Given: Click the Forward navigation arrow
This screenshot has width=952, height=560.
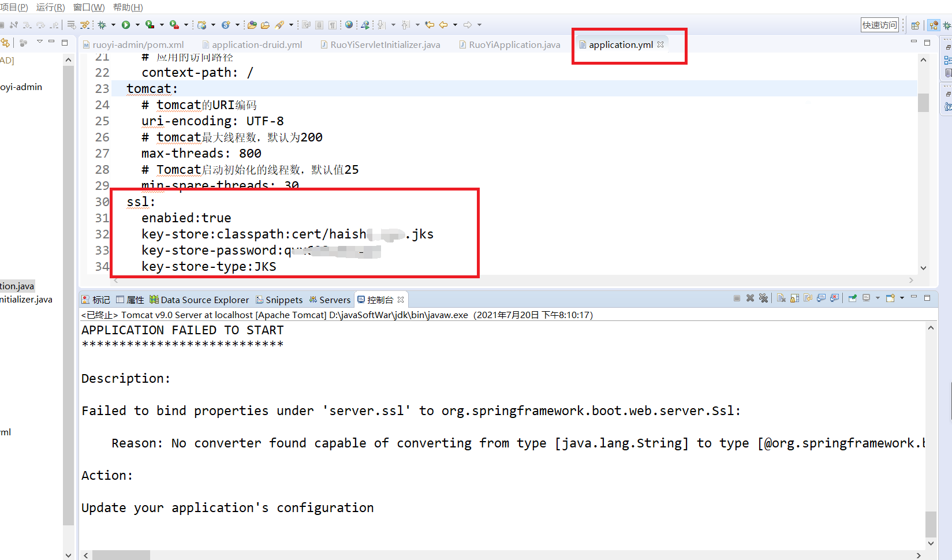Looking at the screenshot, I should coord(468,25).
